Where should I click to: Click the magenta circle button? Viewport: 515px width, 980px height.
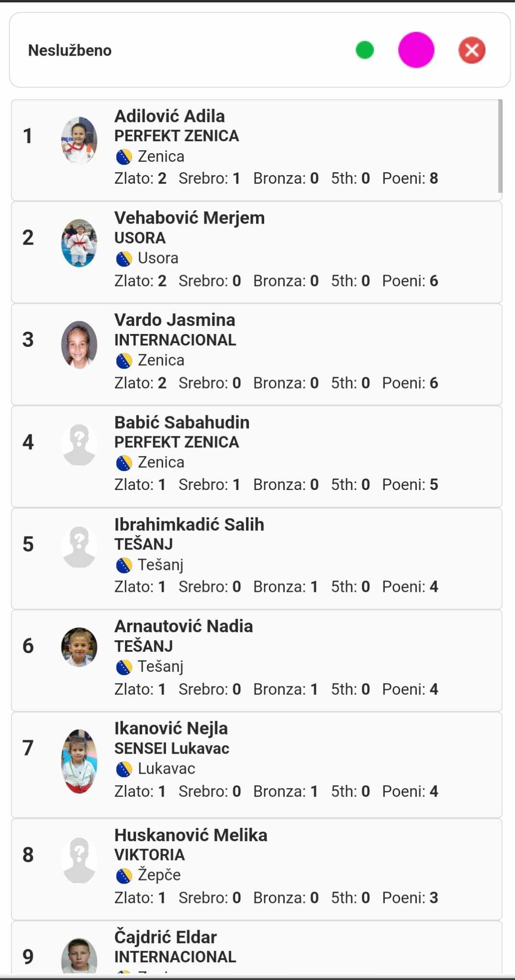pyautogui.click(x=416, y=50)
